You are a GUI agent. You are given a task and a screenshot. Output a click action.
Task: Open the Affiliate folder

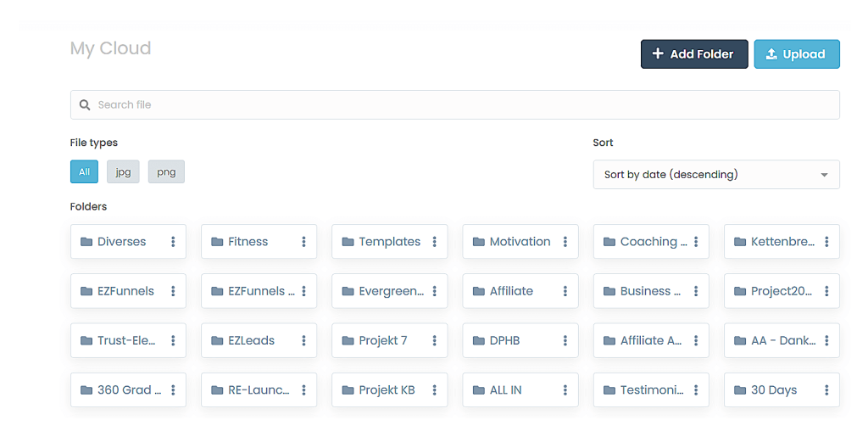511,291
